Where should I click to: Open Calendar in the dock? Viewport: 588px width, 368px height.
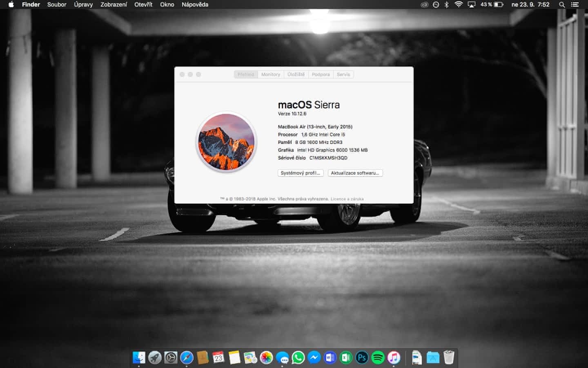tap(218, 358)
